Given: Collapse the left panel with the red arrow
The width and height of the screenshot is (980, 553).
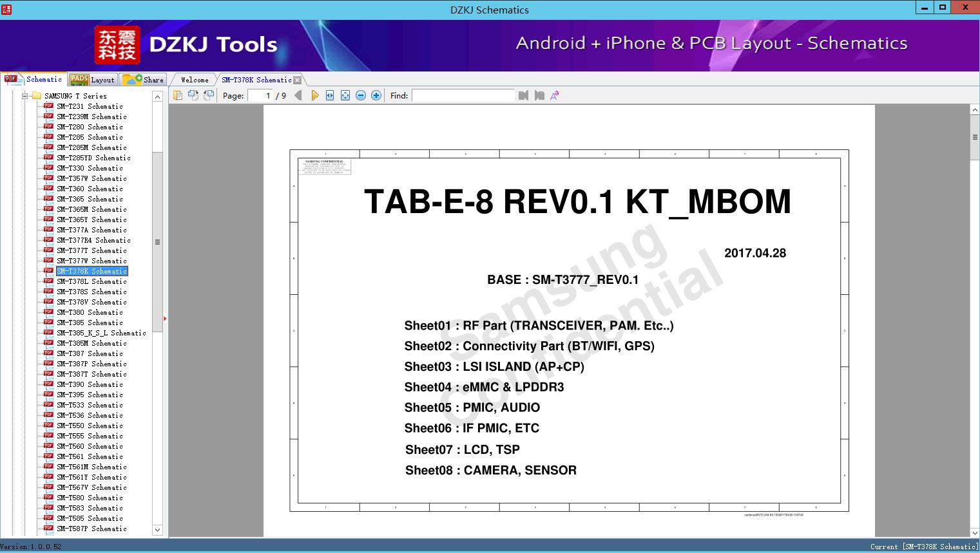Looking at the screenshot, I should [x=165, y=319].
